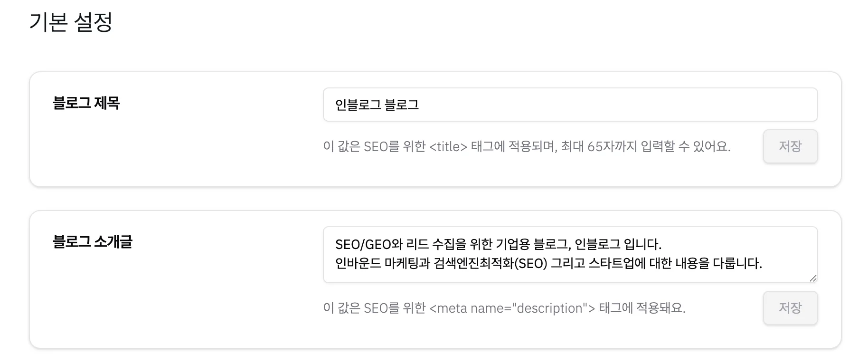Save the blog title setting
The image size is (868, 364).
(790, 146)
